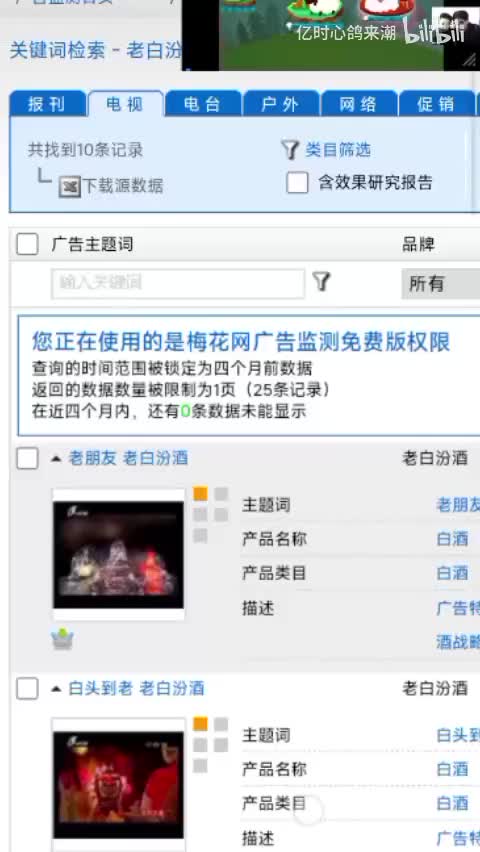Click the filter funnel beside keyword input

pos(321,281)
